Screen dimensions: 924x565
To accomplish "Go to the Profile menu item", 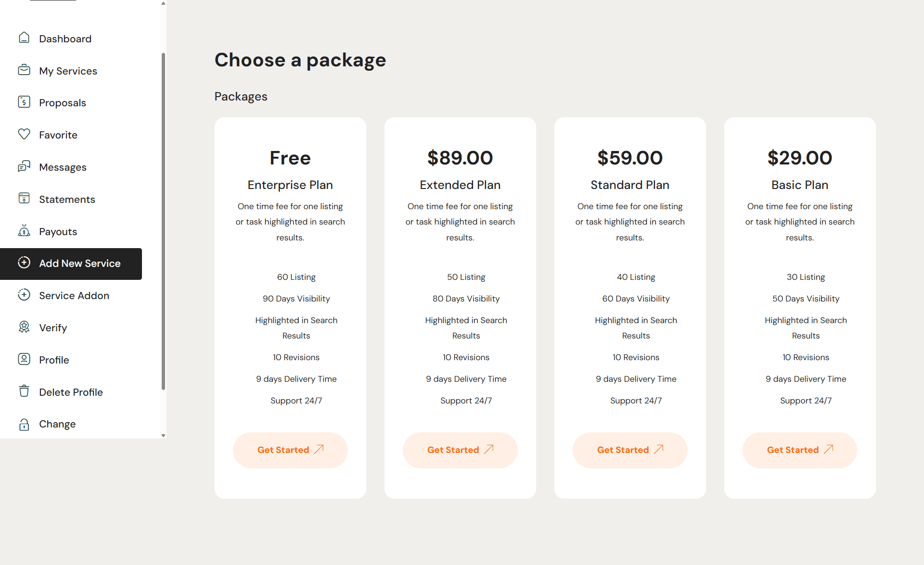I will pos(54,360).
